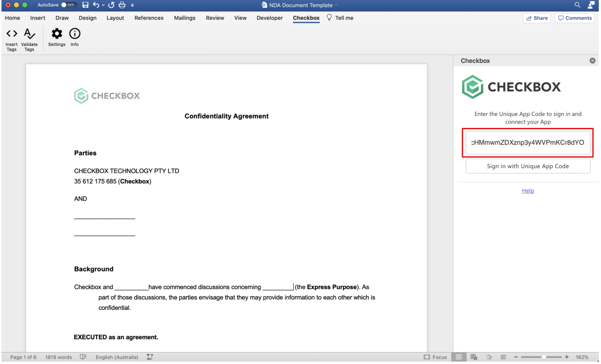
Task: Change language English (Australia) in status bar
Action: (117, 357)
